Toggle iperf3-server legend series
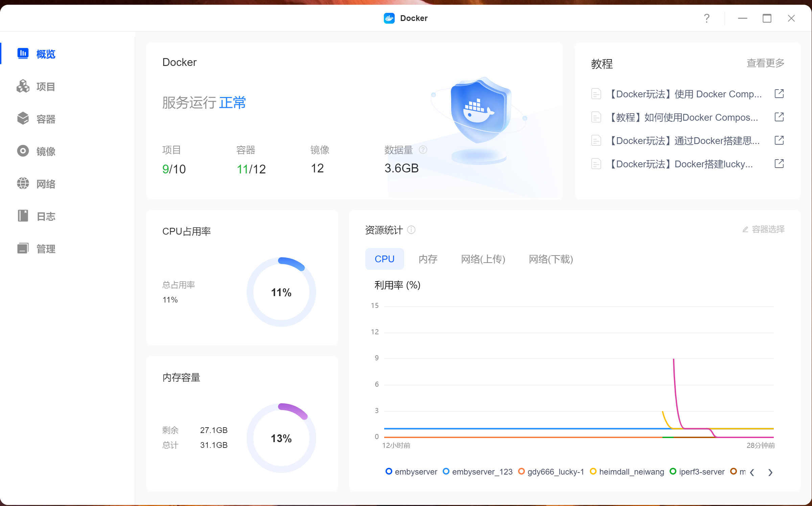This screenshot has width=812, height=506. click(697, 472)
